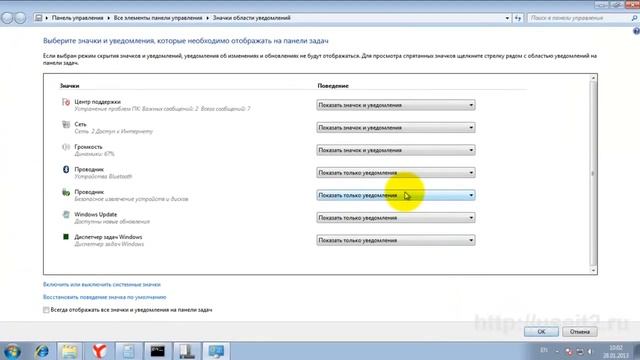Open the command prompt taskbar icon
Image resolution: width=640 pixels, height=360 pixels.
point(158,351)
